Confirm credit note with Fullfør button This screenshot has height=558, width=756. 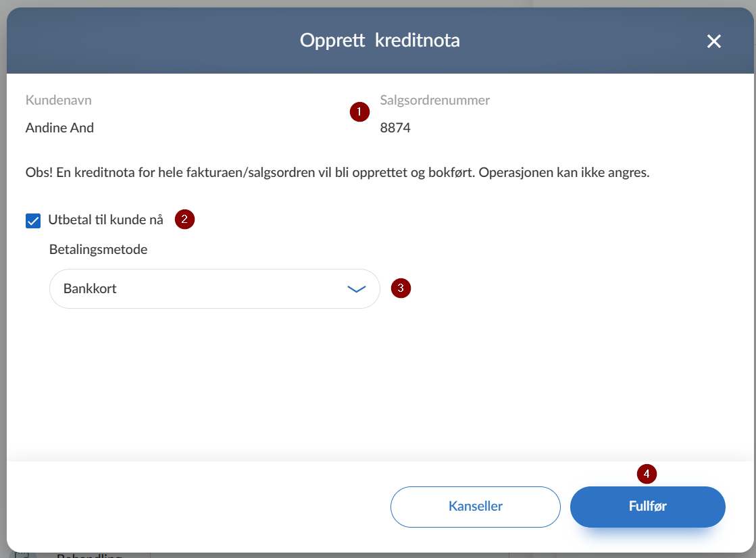647,507
